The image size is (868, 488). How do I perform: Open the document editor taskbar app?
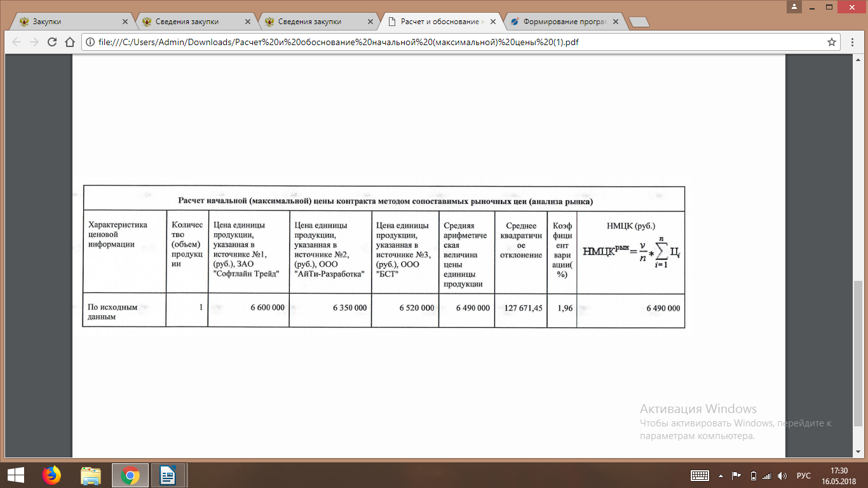pyautogui.click(x=168, y=475)
